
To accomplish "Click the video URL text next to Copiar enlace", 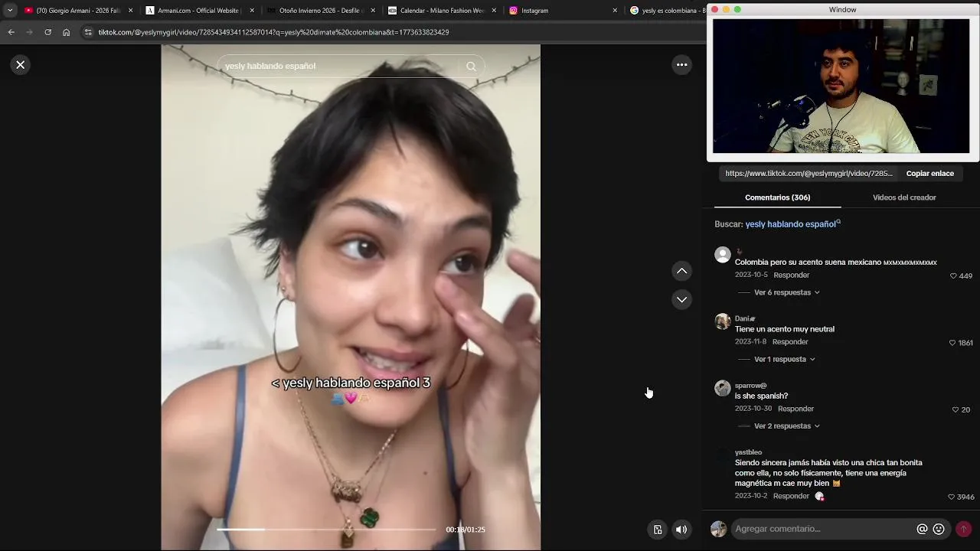I will click(x=808, y=174).
